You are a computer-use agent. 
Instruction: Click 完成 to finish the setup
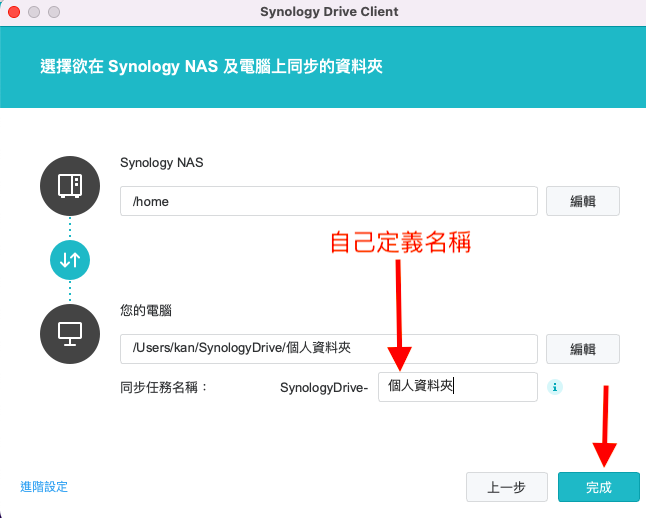[x=598, y=487]
